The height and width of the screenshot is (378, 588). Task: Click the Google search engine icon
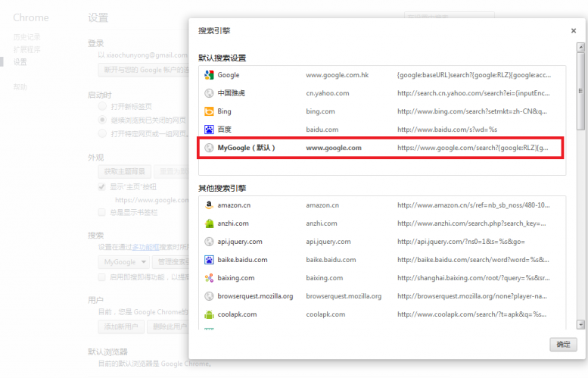209,75
